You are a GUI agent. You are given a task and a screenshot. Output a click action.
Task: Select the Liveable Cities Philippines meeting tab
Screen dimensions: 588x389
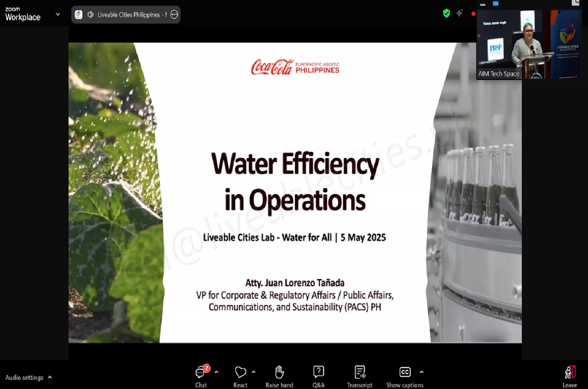(126, 14)
